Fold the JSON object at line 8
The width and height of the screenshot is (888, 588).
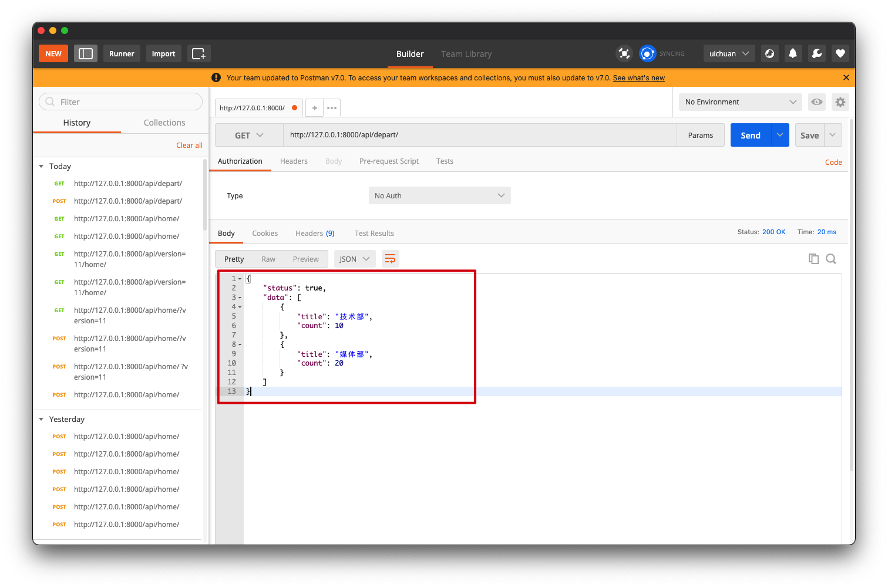[x=240, y=344]
